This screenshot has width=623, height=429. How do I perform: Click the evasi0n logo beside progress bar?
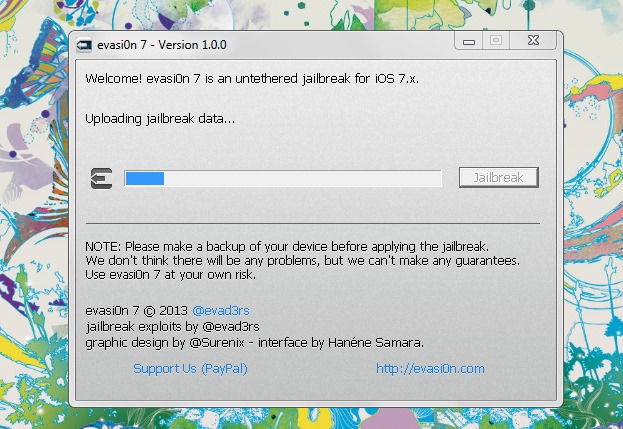coord(102,178)
